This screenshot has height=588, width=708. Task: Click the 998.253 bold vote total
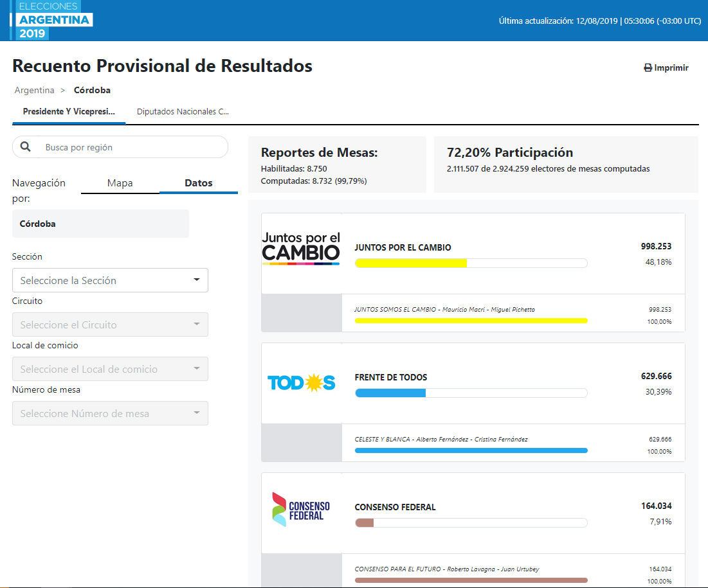[656, 246]
